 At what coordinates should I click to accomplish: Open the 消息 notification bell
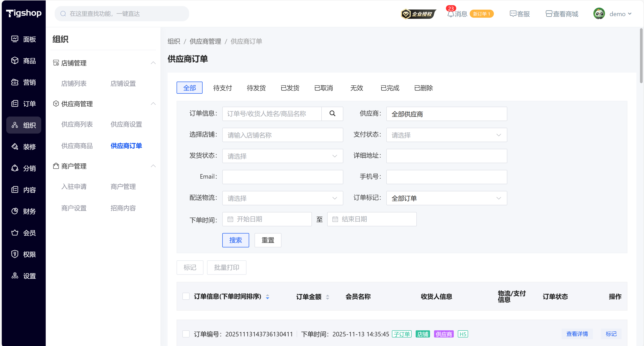(450, 14)
